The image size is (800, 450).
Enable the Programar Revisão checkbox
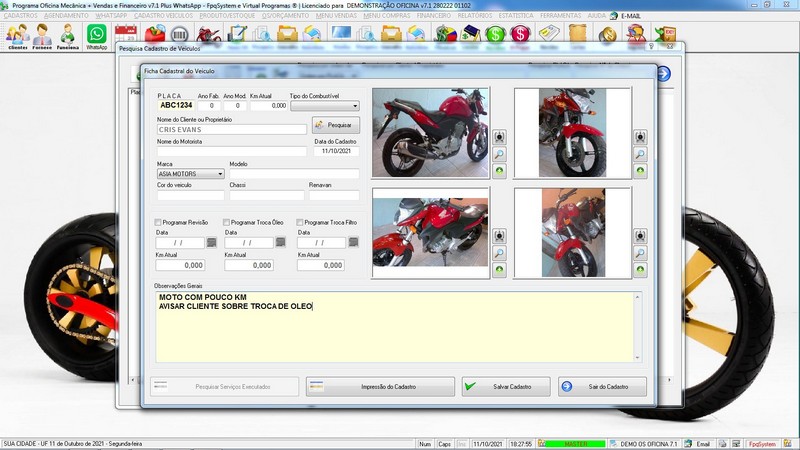[158, 222]
